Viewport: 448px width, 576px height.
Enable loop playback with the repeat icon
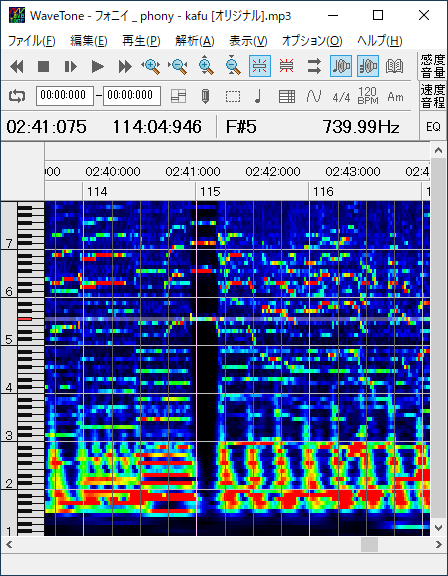17,96
